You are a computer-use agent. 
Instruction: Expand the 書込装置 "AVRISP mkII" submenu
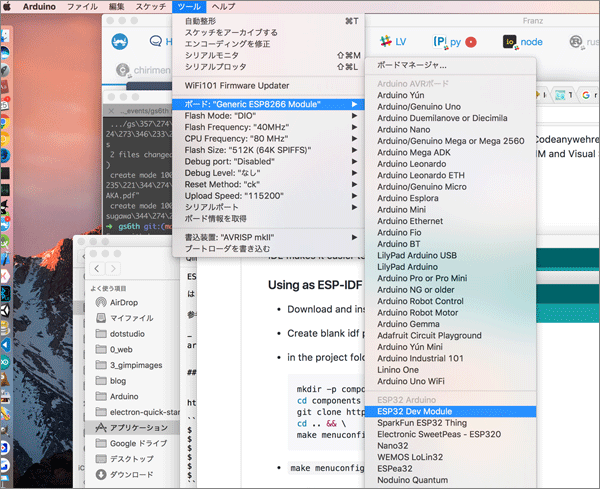pyautogui.click(x=268, y=237)
